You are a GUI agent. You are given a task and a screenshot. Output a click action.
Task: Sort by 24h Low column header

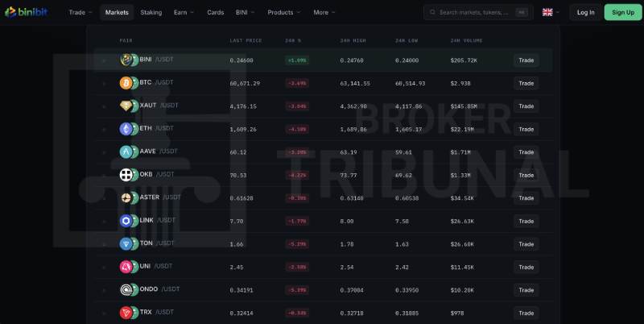tap(407, 41)
